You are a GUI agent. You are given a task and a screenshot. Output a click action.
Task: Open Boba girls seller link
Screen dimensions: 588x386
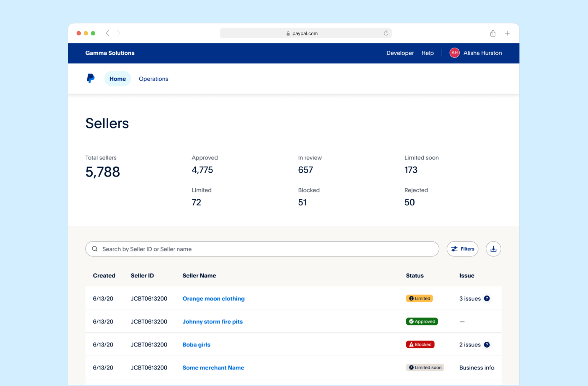[x=196, y=345]
